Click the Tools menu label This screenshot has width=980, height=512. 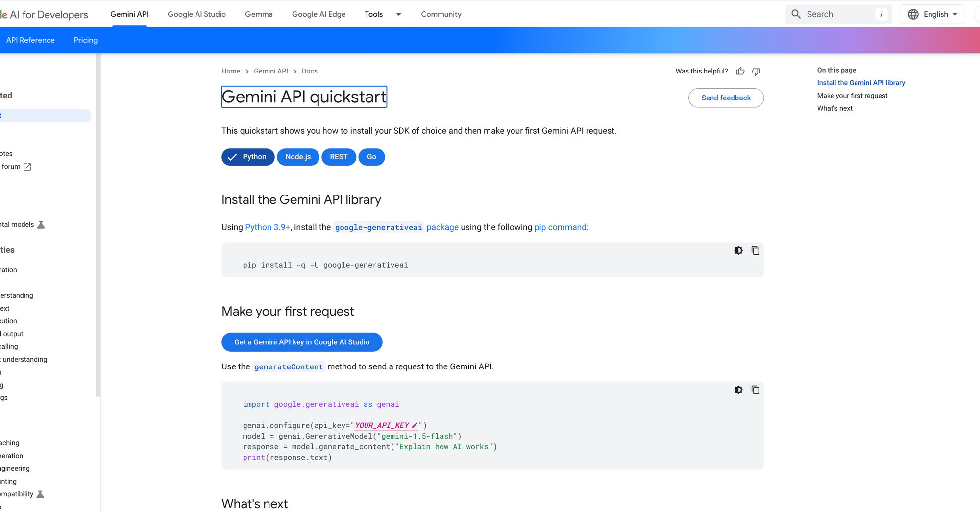(x=373, y=14)
